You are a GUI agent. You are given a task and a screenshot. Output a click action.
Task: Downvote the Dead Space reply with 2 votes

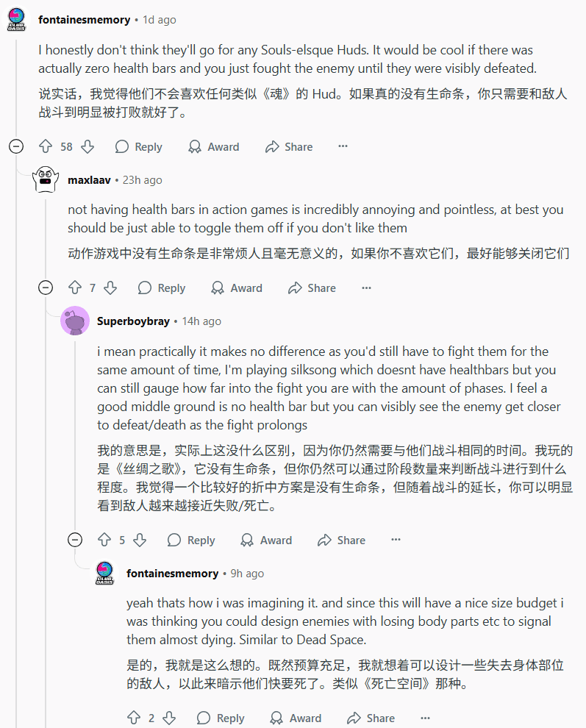click(169, 718)
